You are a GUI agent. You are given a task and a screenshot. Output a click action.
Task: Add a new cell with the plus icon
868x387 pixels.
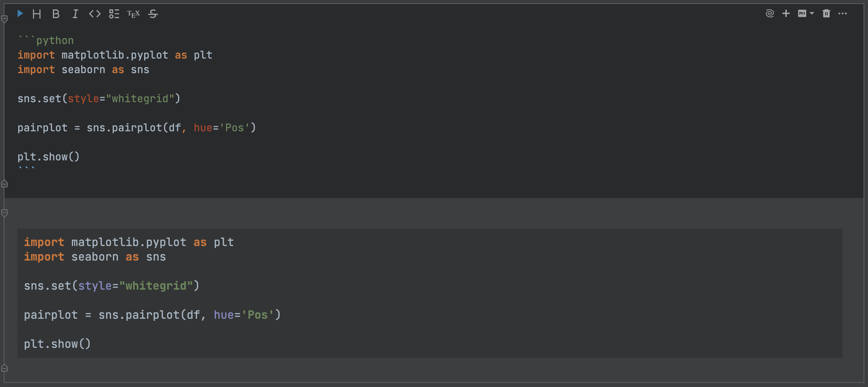(x=786, y=14)
